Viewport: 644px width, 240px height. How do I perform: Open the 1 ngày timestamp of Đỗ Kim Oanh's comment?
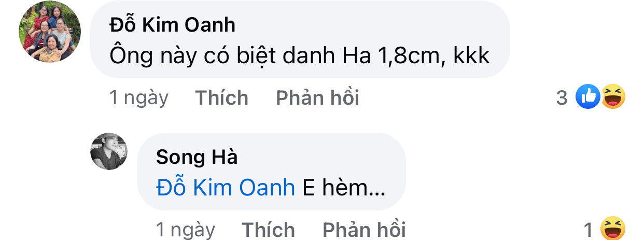[x=139, y=98]
